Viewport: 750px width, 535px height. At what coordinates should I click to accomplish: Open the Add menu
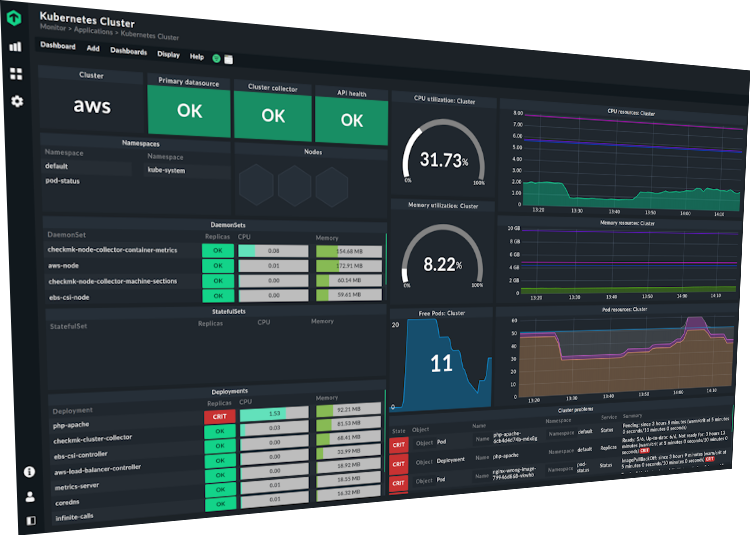[x=93, y=48]
